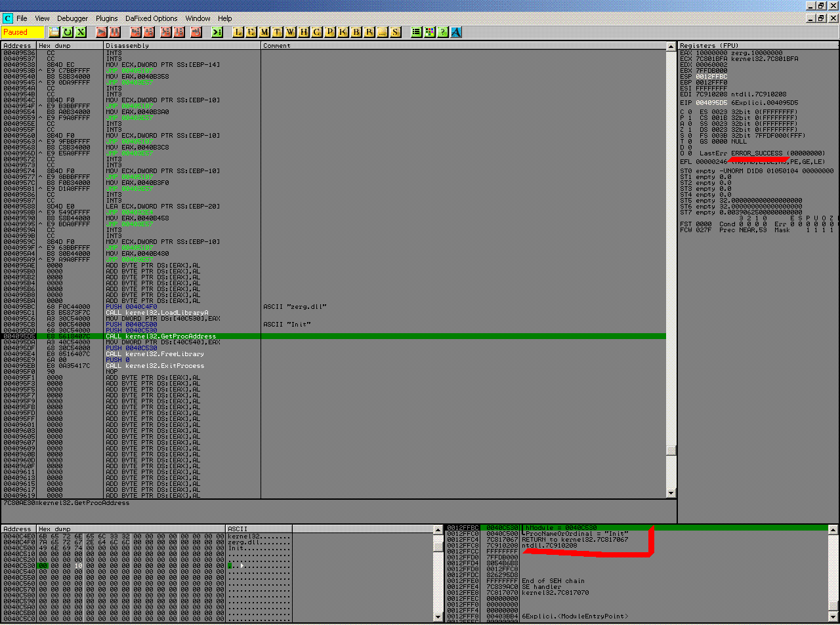Show the Source window via the S icon
The width and height of the screenshot is (840, 625).
(396, 31)
